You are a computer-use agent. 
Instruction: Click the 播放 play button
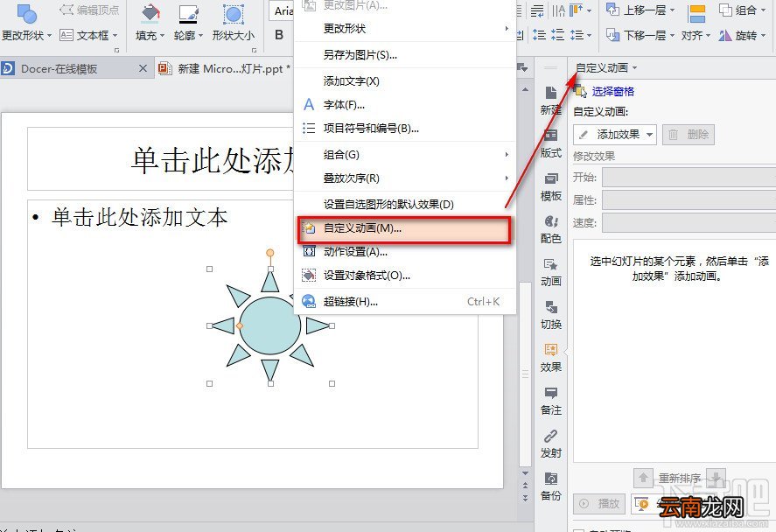599,503
